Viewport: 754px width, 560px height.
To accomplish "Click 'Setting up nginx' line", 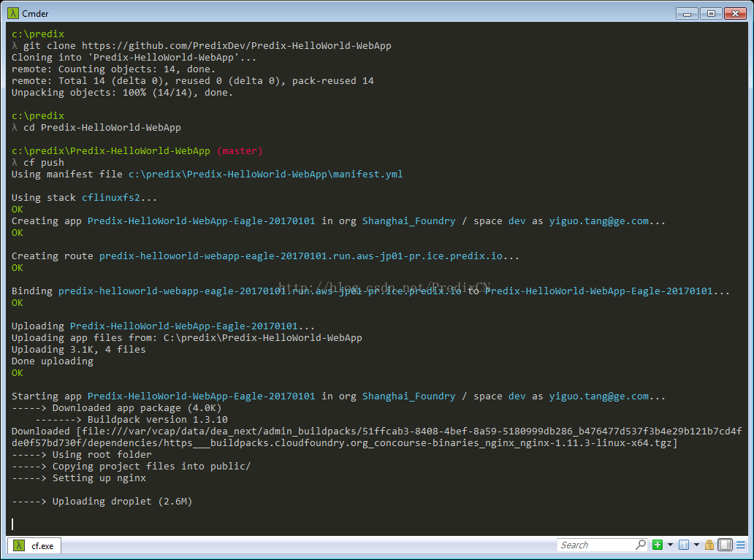I will (x=79, y=477).
